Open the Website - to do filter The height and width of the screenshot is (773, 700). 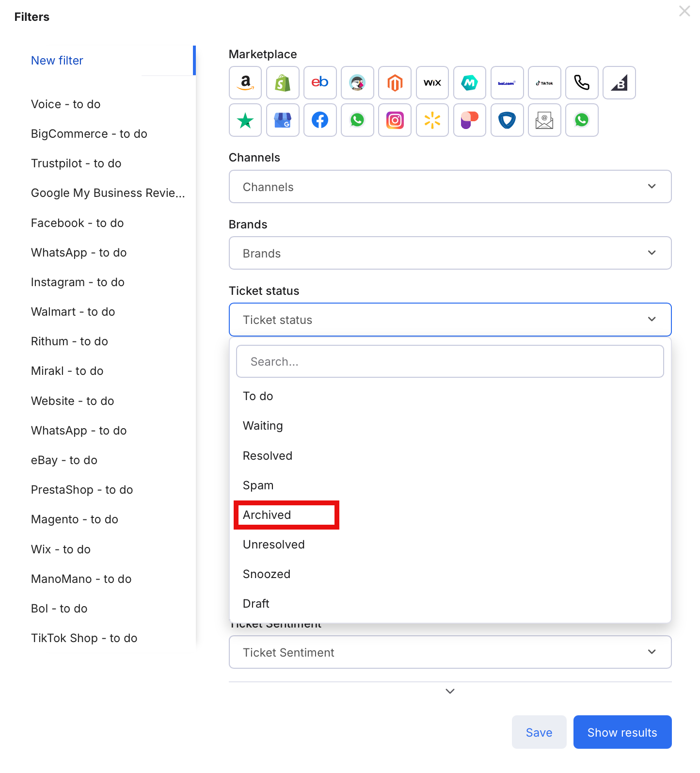point(73,401)
